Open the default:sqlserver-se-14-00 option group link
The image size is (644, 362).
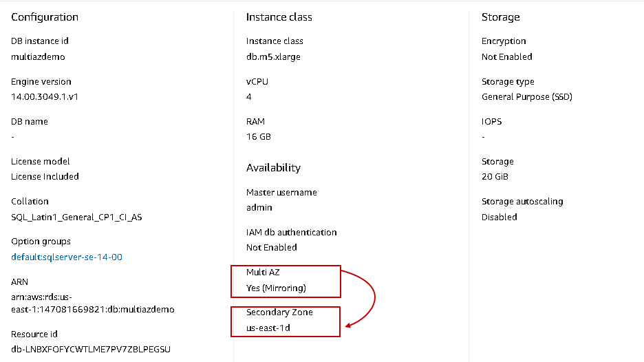[67, 257]
